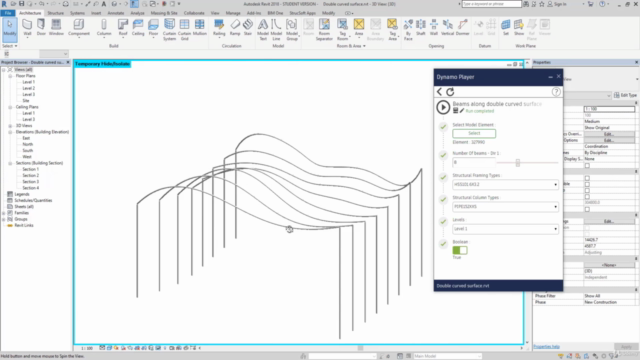Open the Levels dropdown in Dynamo Player

tap(505, 229)
